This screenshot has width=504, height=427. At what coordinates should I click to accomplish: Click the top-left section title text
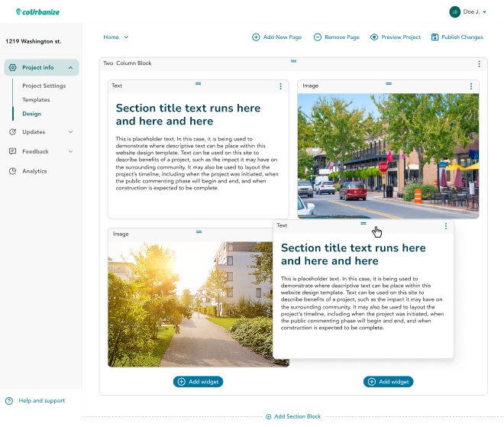point(188,115)
